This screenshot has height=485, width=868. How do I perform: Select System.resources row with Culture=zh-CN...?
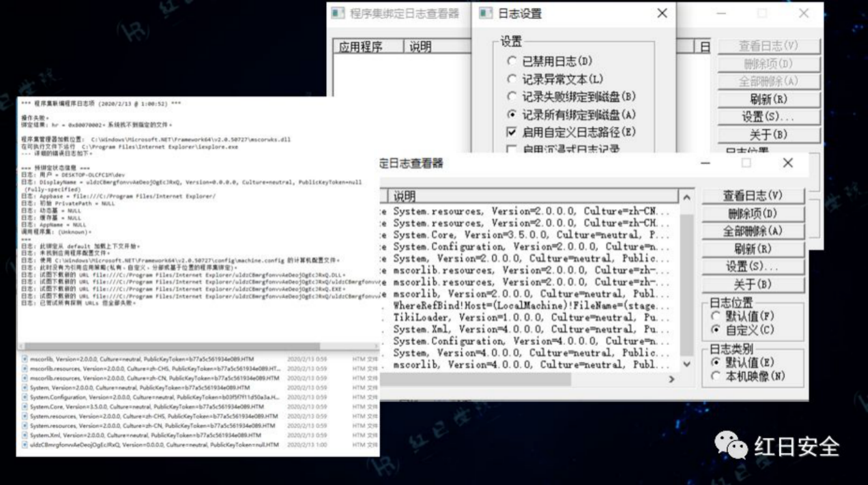530,211
